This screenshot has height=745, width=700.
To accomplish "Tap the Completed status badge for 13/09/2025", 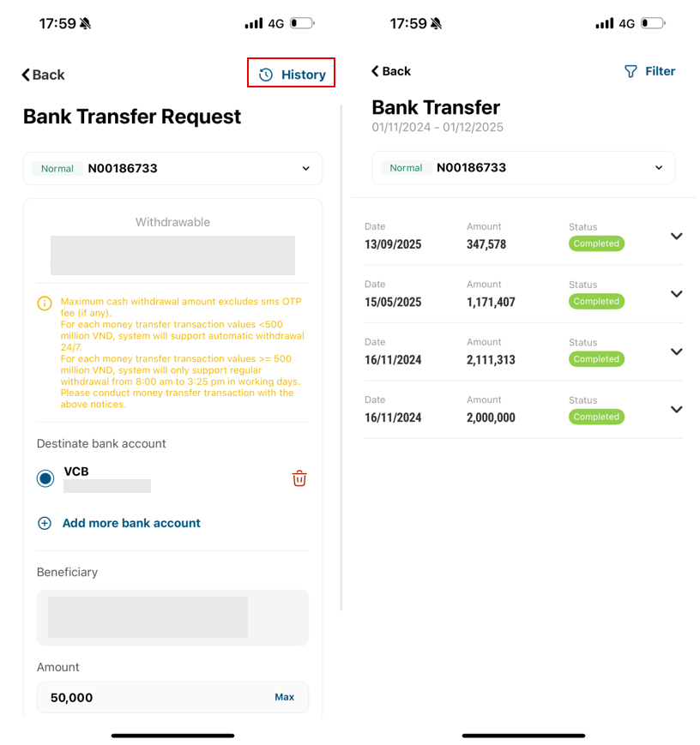I will pos(596,243).
